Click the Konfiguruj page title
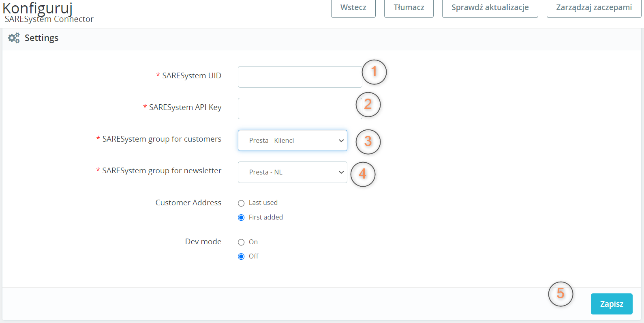This screenshot has width=644, height=323. [x=37, y=8]
